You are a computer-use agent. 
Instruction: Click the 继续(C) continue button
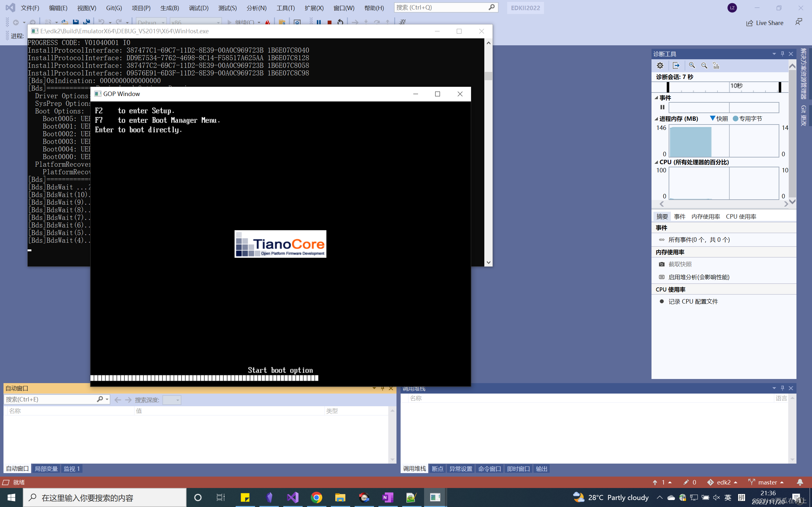244,22
